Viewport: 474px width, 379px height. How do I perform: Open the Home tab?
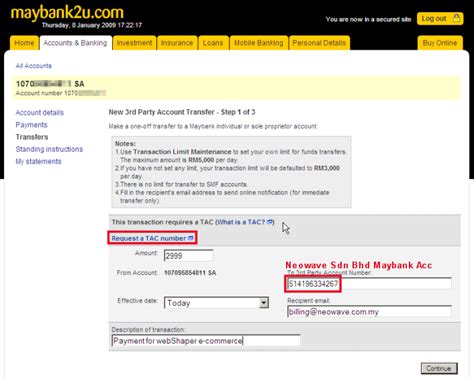pyautogui.click(x=24, y=43)
